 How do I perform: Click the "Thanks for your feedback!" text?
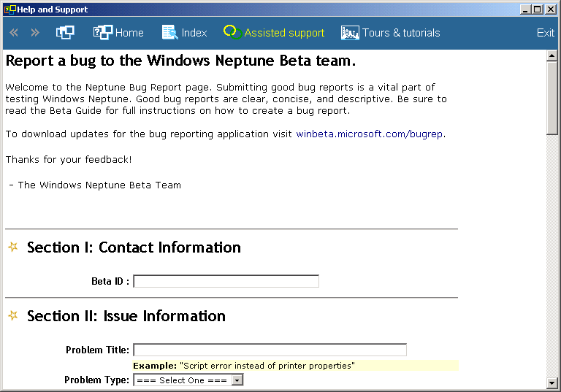[69, 160]
